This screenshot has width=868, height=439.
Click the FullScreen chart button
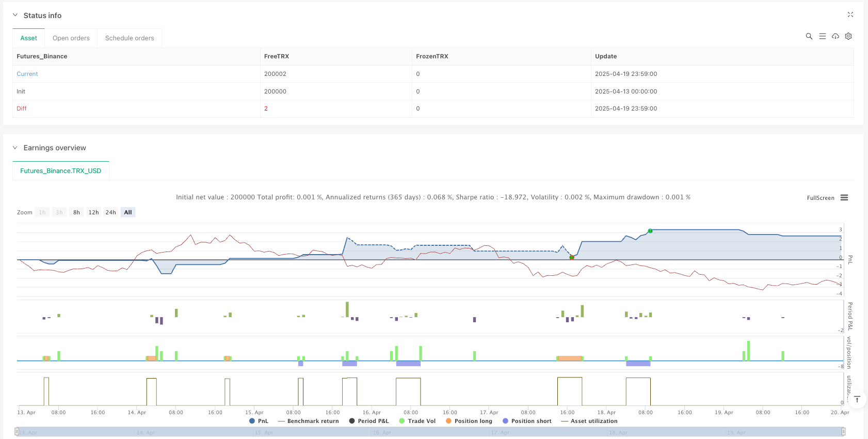coord(820,198)
